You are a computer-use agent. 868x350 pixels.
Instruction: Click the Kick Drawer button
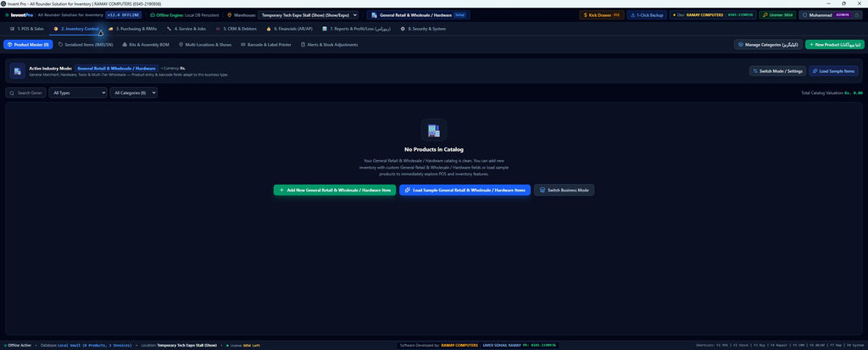tap(602, 15)
